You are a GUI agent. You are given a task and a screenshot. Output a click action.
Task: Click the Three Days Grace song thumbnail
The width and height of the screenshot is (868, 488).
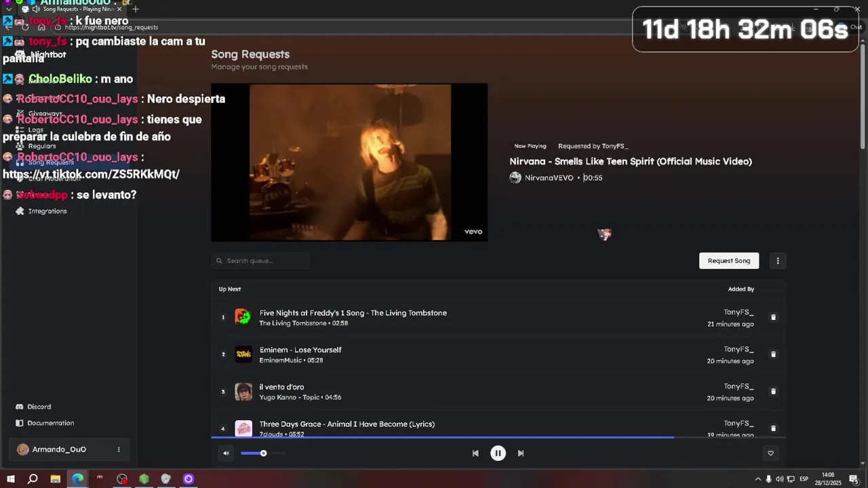243,428
